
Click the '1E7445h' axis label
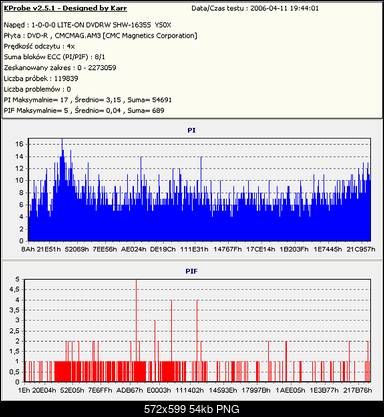[328, 249]
